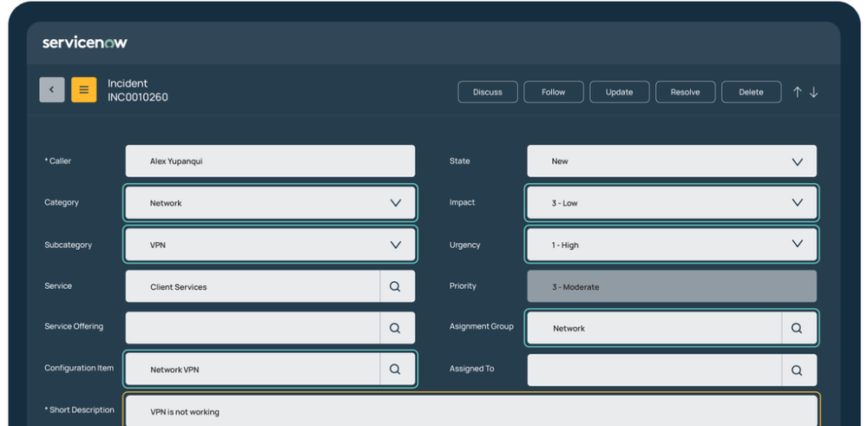Viewport: 868px width, 426px height.
Task: Go to next record with down arrow
Action: (814, 92)
